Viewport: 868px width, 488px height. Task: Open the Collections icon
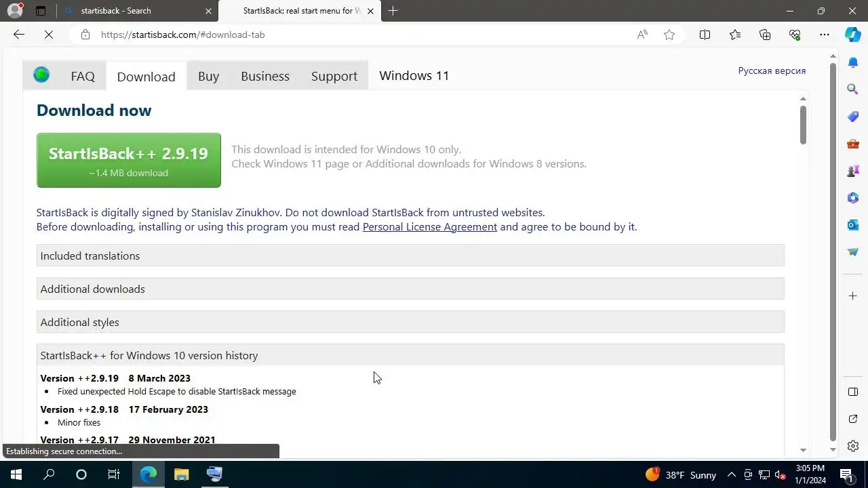tap(765, 35)
